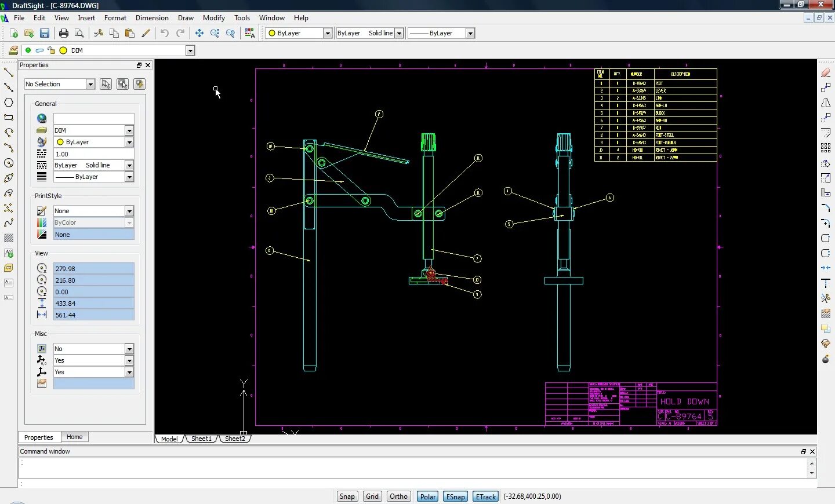835x504 pixels.
Task: Click the Zoom window icon
Action: (215, 33)
